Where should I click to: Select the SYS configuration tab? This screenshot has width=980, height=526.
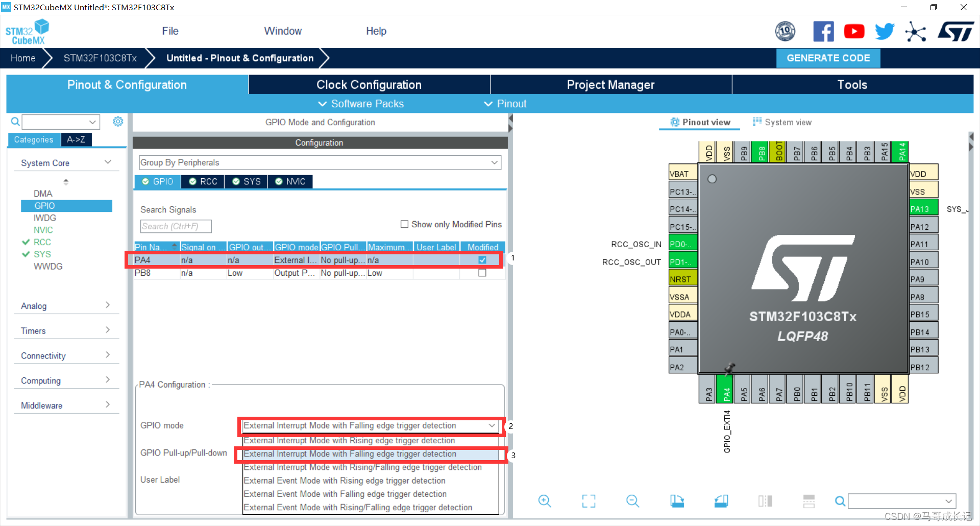[247, 182]
